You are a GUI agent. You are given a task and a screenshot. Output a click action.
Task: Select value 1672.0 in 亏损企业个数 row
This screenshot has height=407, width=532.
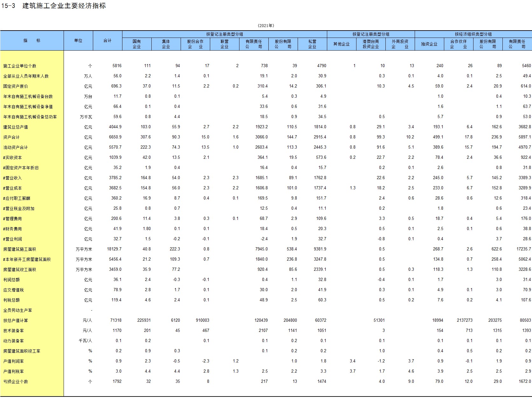click(x=525, y=381)
